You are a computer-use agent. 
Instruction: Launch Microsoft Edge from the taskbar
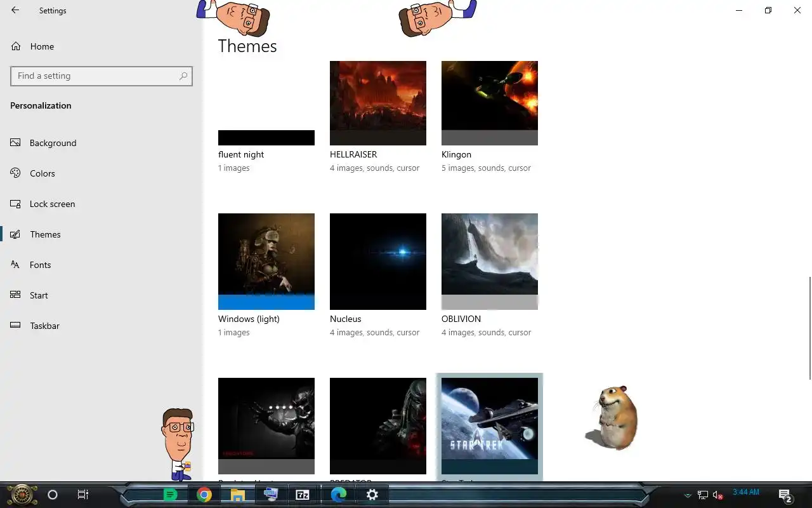[x=338, y=495]
